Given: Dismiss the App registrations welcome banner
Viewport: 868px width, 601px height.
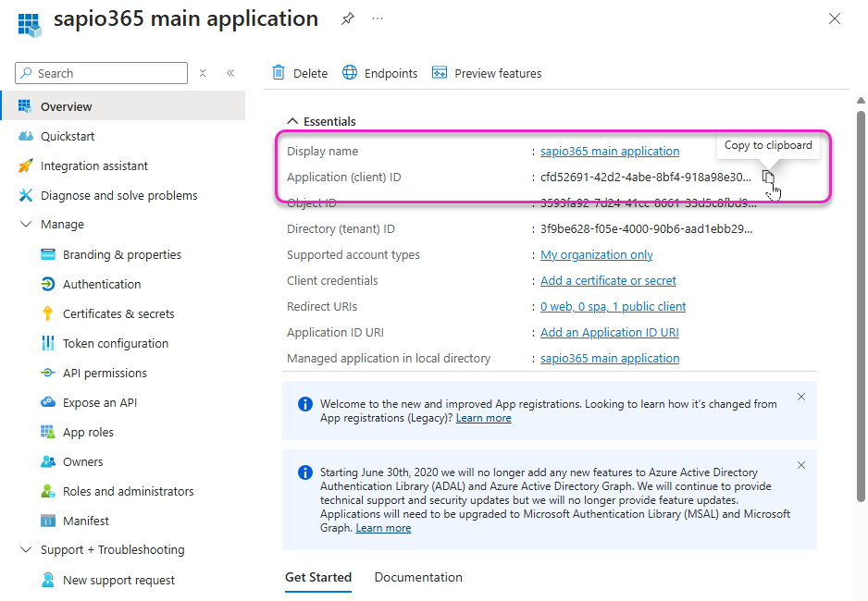Looking at the screenshot, I should point(801,397).
